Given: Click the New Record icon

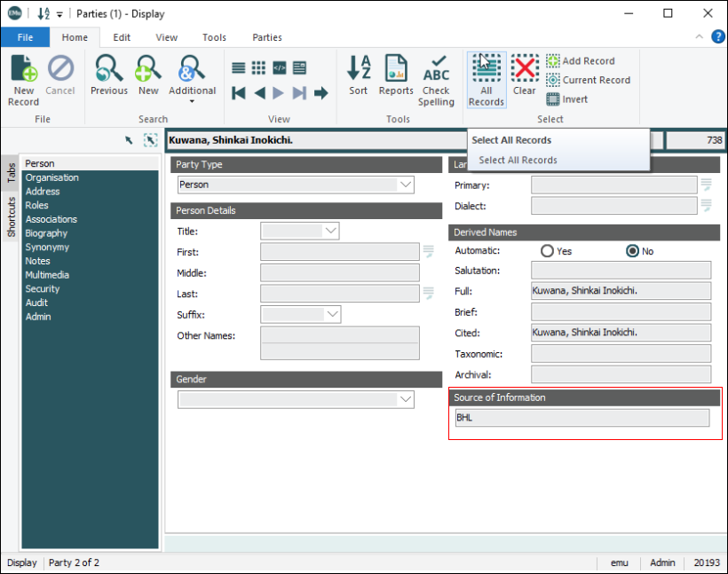Looking at the screenshot, I should [23, 78].
